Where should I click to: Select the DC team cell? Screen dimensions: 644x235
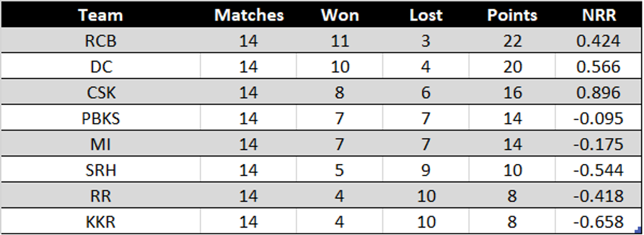coord(101,67)
